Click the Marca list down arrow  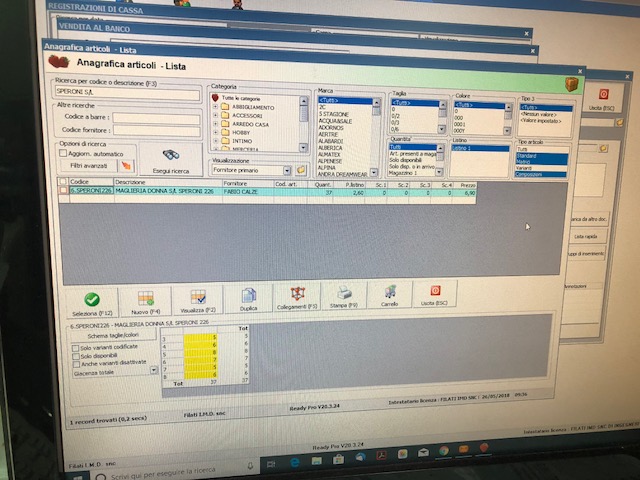click(x=373, y=173)
